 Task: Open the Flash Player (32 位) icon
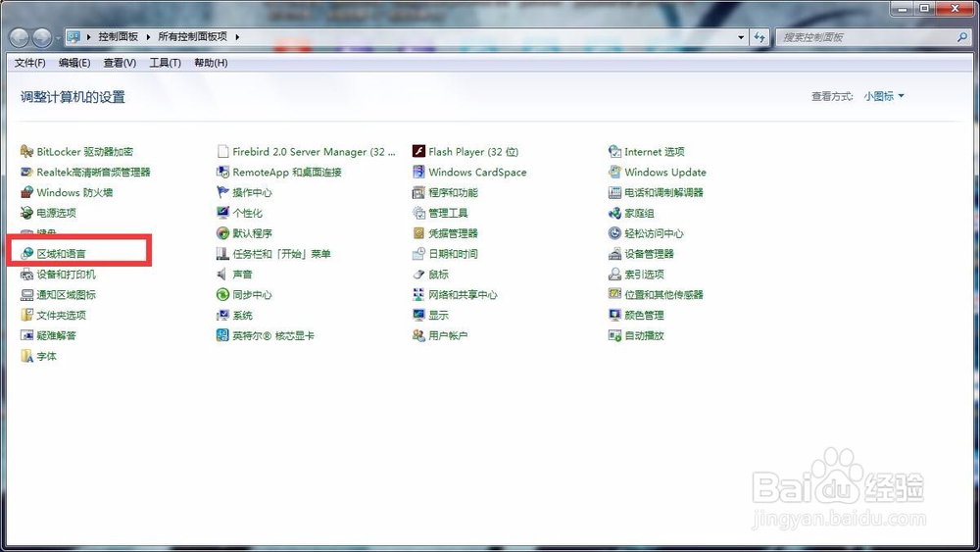(x=418, y=151)
